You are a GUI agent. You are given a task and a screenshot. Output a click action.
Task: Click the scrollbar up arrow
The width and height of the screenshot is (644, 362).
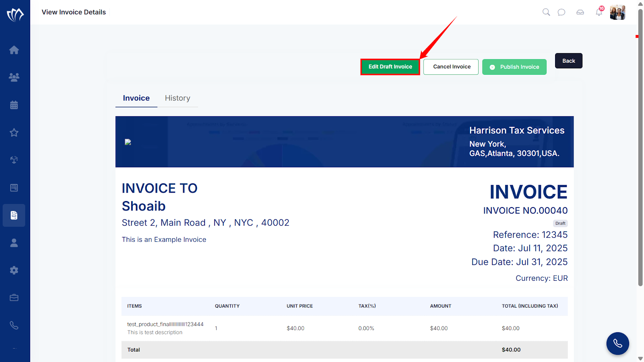[x=640, y=4]
